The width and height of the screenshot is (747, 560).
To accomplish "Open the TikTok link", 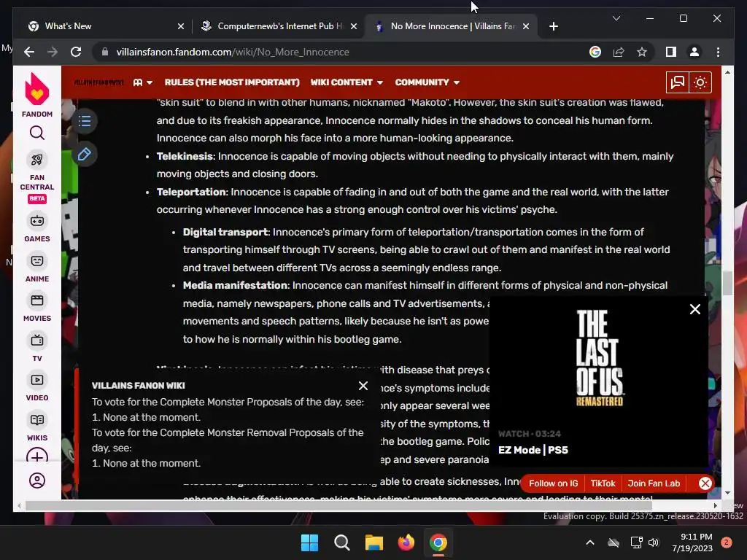I will [603, 483].
